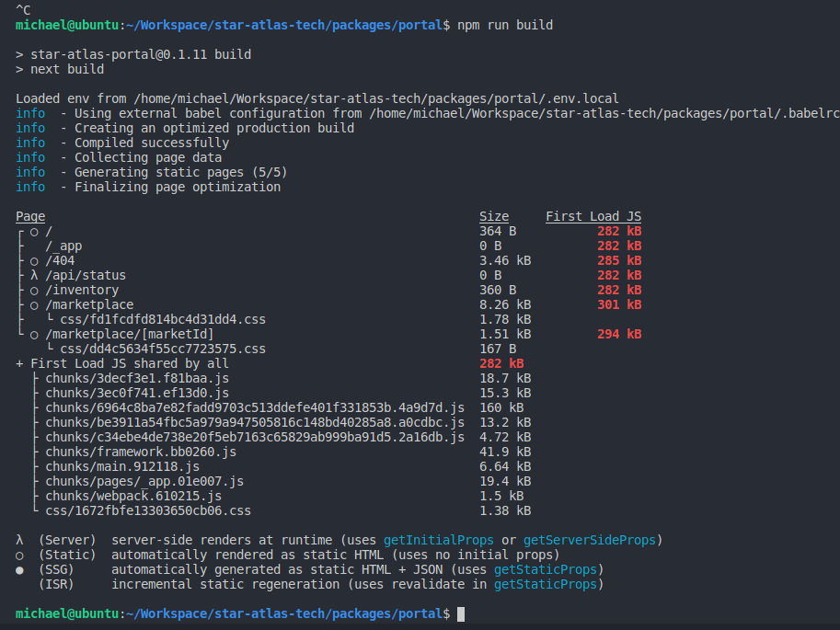Click the filled SSG circle marker
The image size is (840, 630).
point(20,570)
